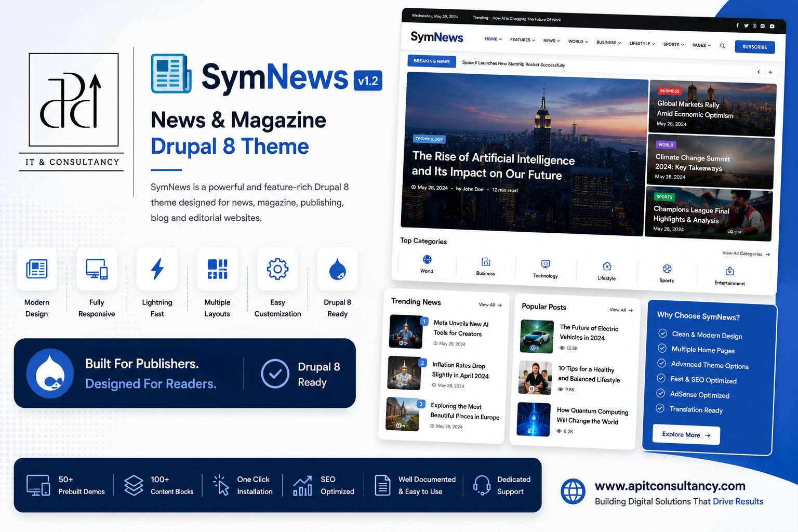The height and width of the screenshot is (532, 798).
Task: Open the Twitter bird icon in the top bar
Action: tap(746, 25)
